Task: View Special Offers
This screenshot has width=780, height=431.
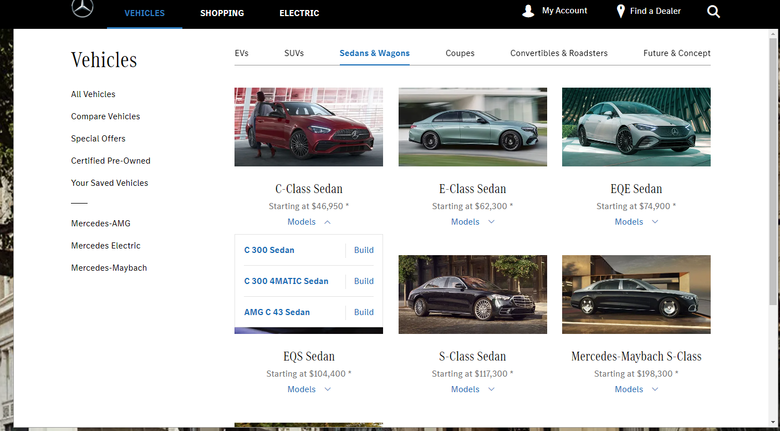Action: pos(98,138)
